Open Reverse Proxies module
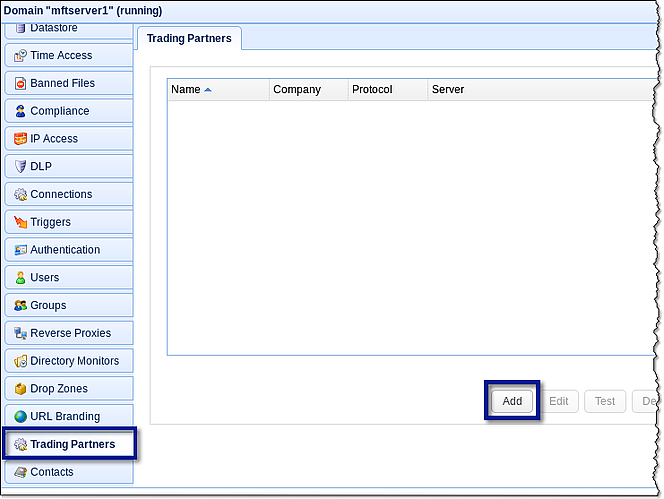 click(x=69, y=333)
